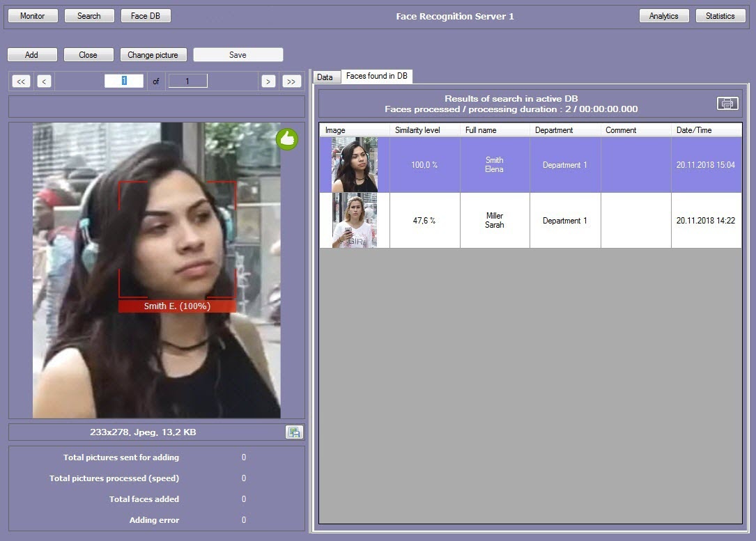Go to next picture with > button

(268, 81)
